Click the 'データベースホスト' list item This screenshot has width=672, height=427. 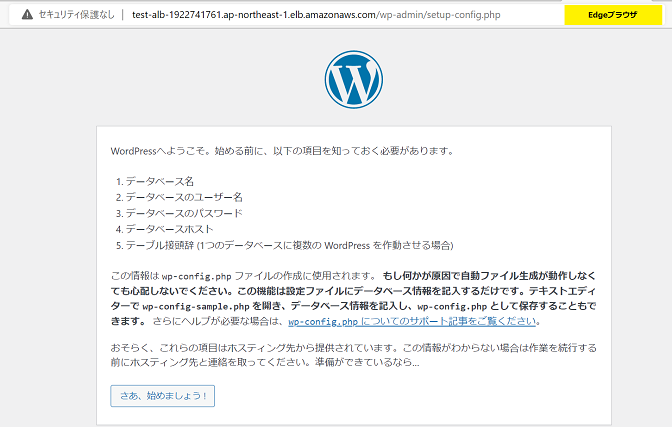pyautogui.click(x=169, y=229)
